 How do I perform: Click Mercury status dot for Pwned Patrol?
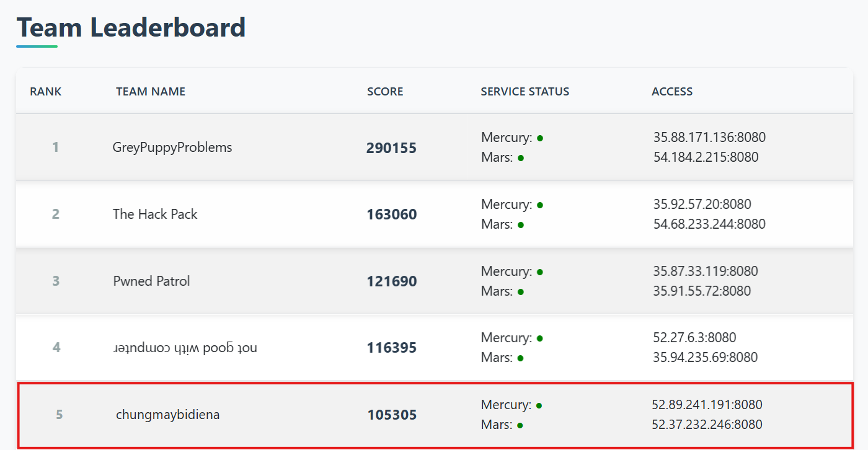[540, 272]
